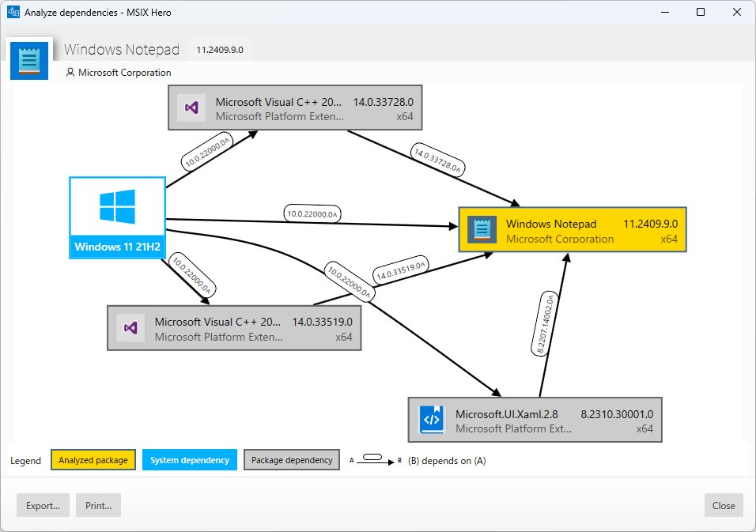Viewport: 756px width, 532px height.
Task: Click the MSIX Hero icon in title bar
Action: pos(12,12)
